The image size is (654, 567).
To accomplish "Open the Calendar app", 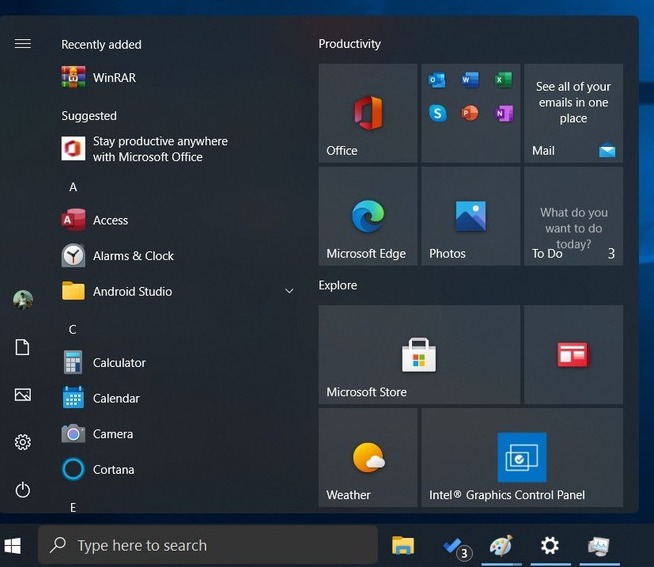I will click(x=101, y=398).
